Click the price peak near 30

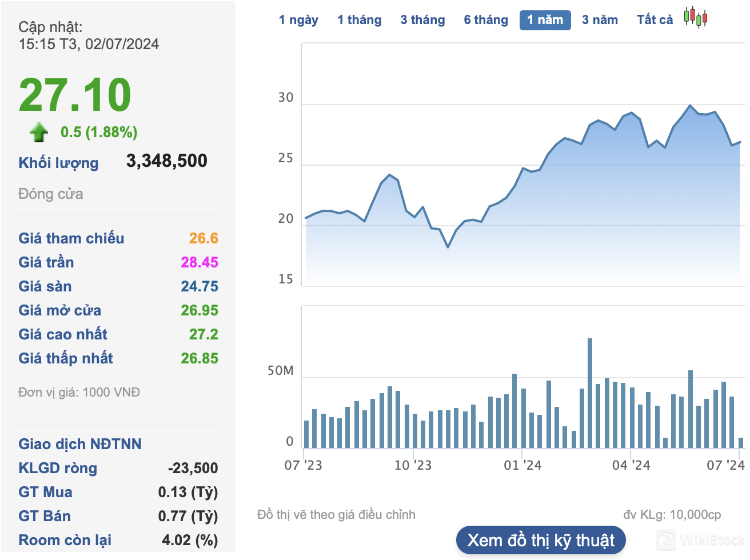[x=690, y=106]
